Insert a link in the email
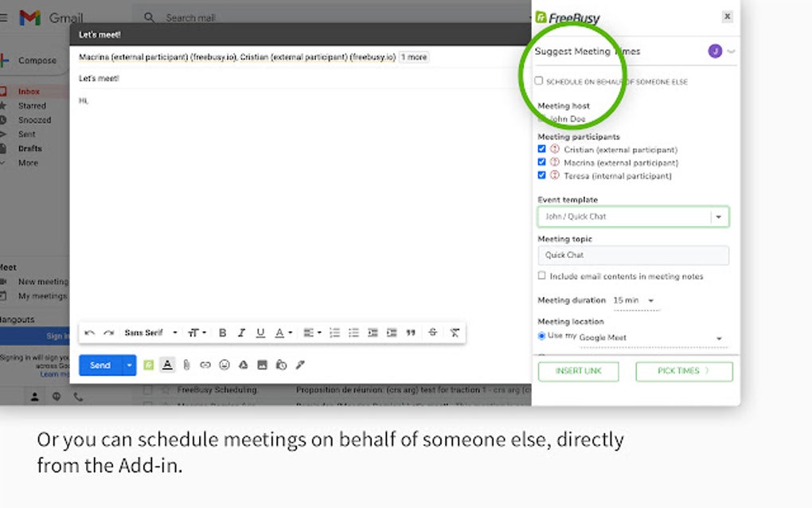This screenshot has height=508, width=812. pos(205,365)
